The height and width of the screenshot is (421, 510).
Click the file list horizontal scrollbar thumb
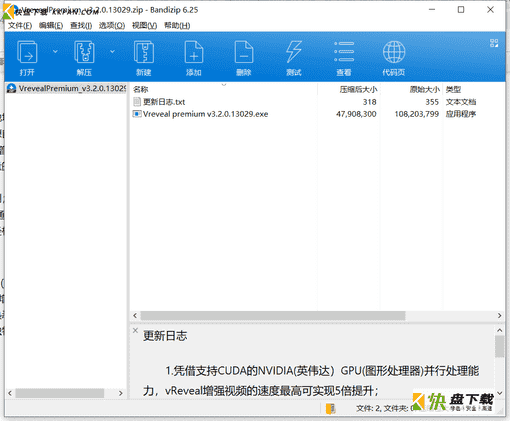[273, 315]
